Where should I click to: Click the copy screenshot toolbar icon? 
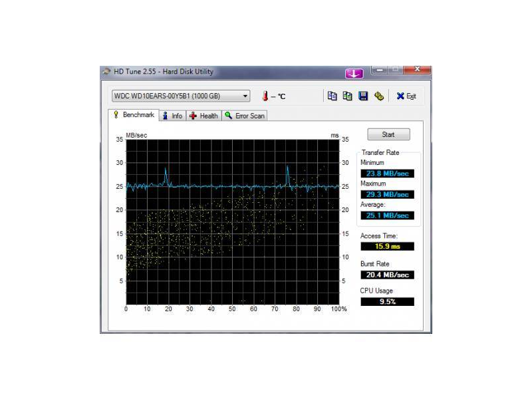tap(347, 96)
